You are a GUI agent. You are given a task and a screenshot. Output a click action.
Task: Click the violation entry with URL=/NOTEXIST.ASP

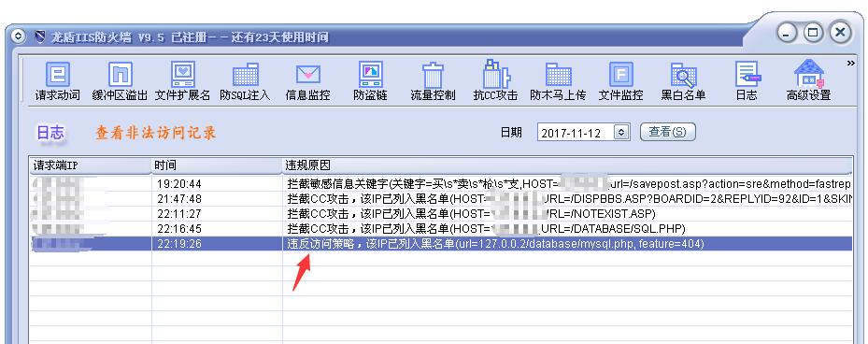click(471, 214)
